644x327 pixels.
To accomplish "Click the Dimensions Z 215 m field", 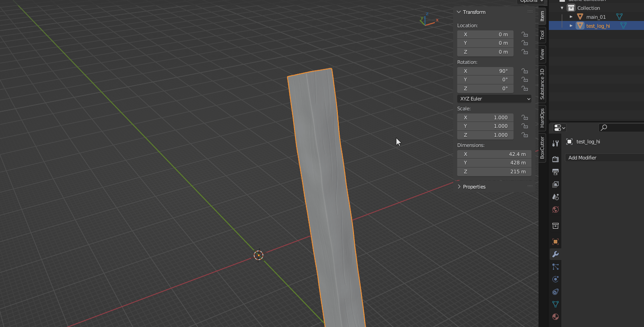I will click(494, 172).
